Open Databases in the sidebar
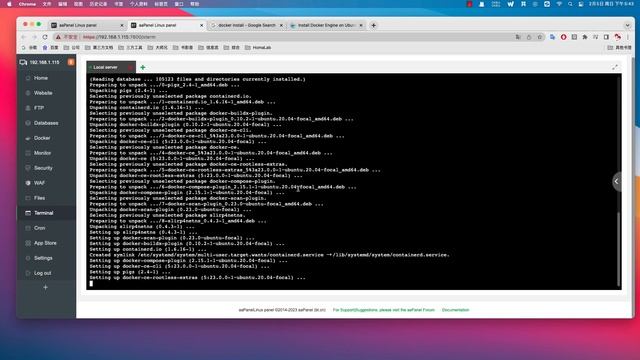640x360 pixels. [x=46, y=123]
